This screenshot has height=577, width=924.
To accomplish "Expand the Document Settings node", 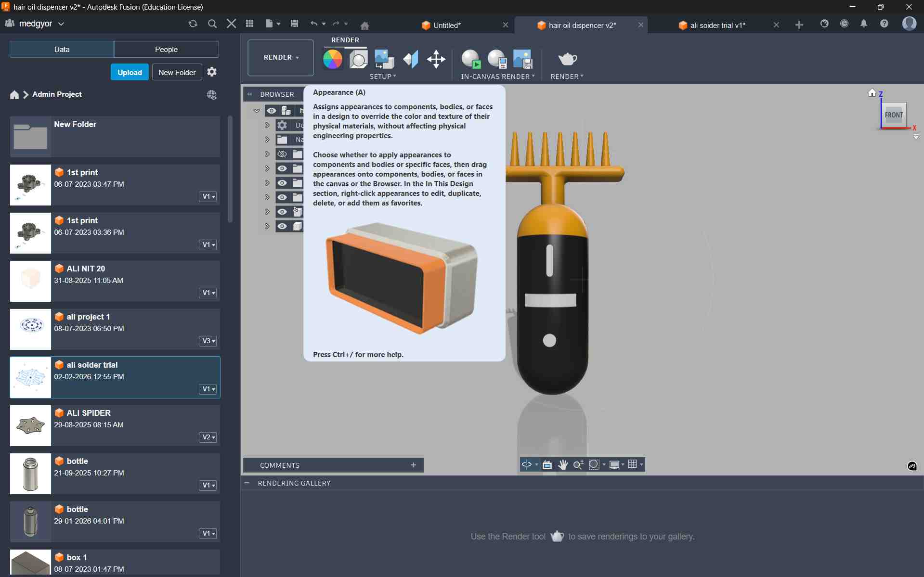I will point(267,125).
